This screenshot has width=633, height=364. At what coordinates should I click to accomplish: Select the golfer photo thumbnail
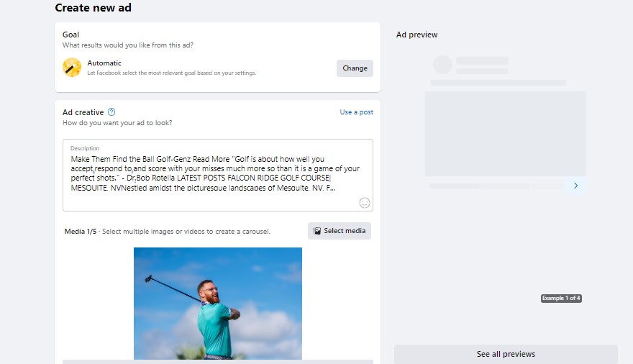217,302
